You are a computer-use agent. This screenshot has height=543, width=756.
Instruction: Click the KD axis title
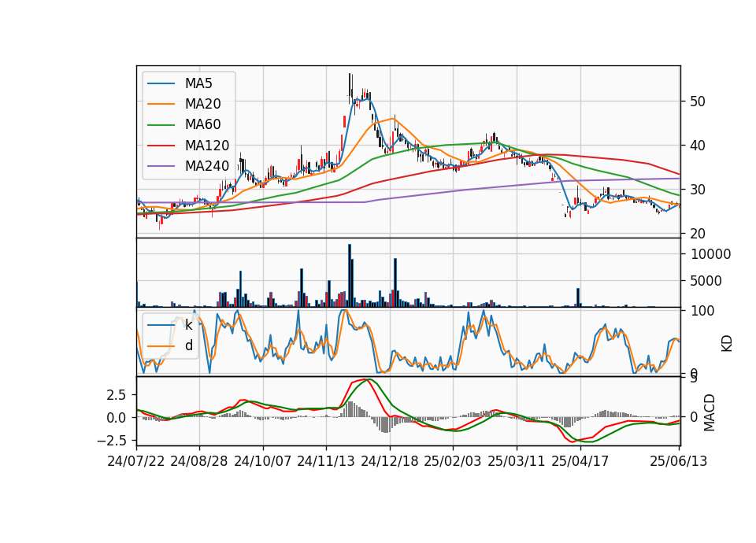[x=727, y=342]
